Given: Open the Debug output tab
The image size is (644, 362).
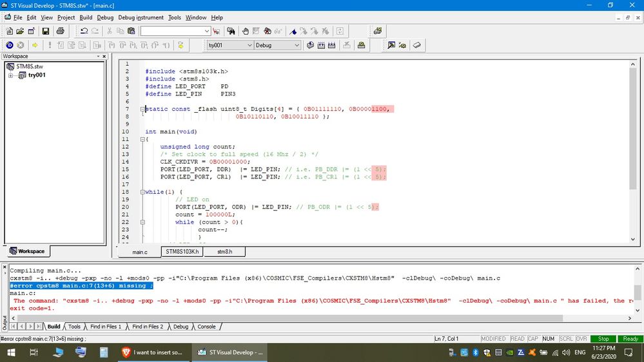Looking at the screenshot, I should [x=181, y=327].
